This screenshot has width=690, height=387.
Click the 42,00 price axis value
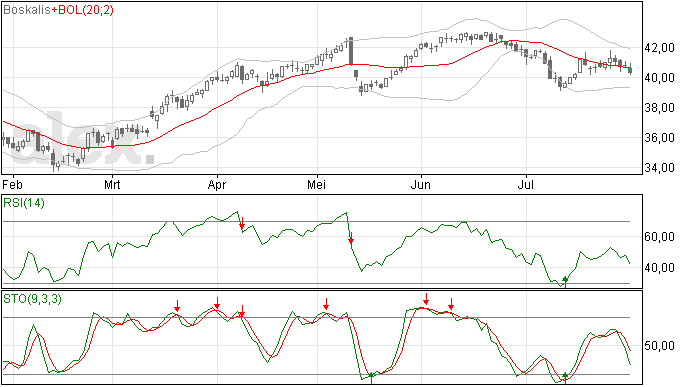tap(659, 48)
